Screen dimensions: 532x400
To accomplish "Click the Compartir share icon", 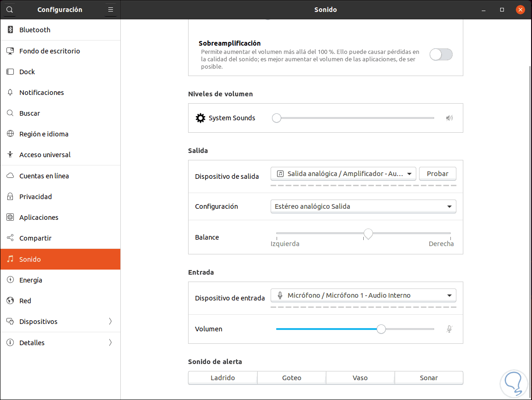I will [x=10, y=238].
